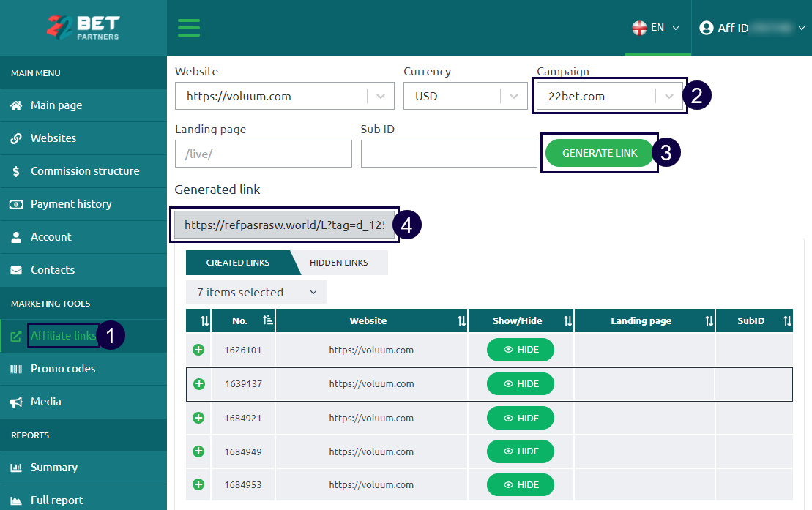
Task: Open the EN language selector
Action: [656, 28]
